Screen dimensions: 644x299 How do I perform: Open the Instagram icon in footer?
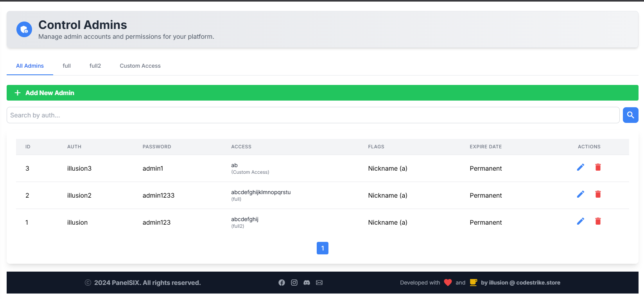point(294,283)
